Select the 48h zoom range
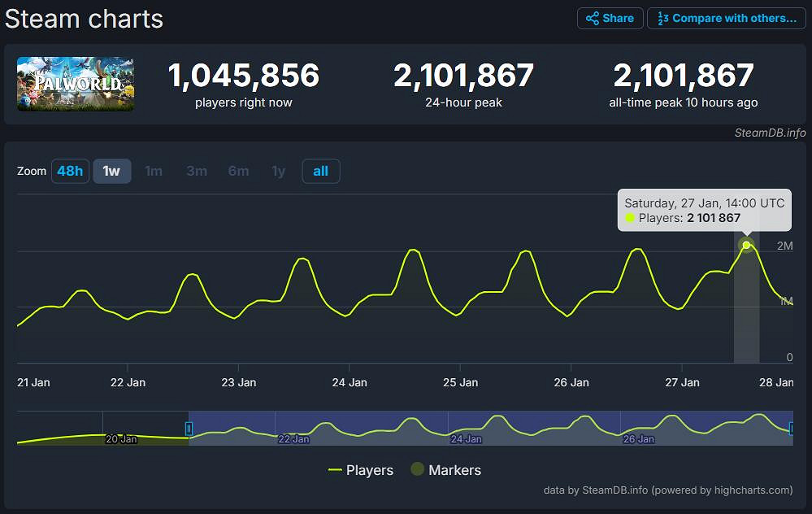Image resolution: width=812 pixels, height=514 pixels. [70, 171]
